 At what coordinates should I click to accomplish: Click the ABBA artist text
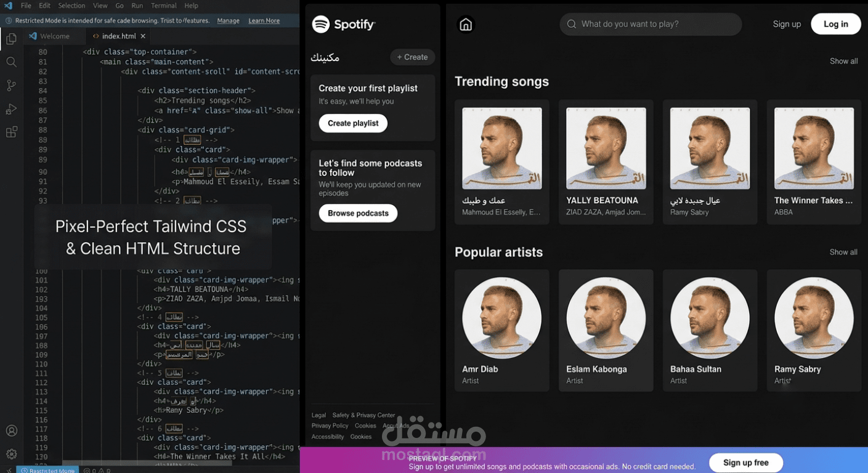click(784, 212)
